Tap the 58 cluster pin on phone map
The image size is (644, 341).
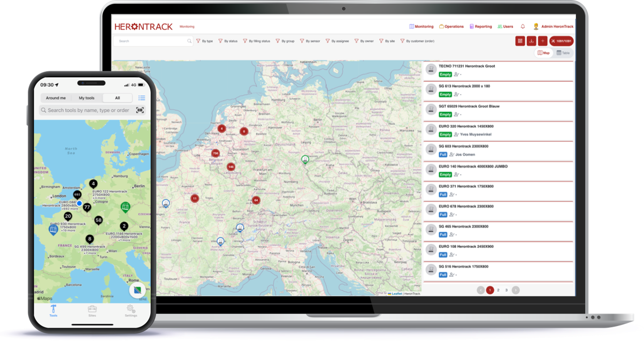coord(98,221)
